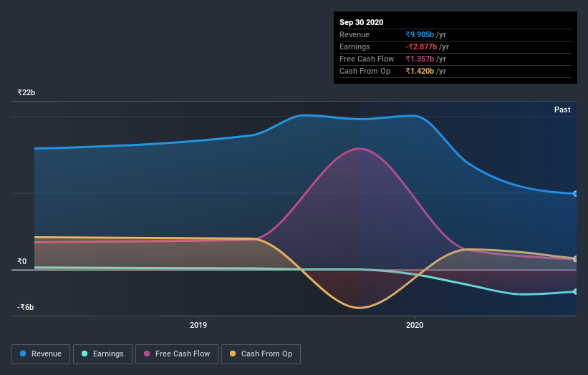The width and height of the screenshot is (588, 375).
Task: Click the Revenue row label in tooltip
Action: (x=355, y=34)
